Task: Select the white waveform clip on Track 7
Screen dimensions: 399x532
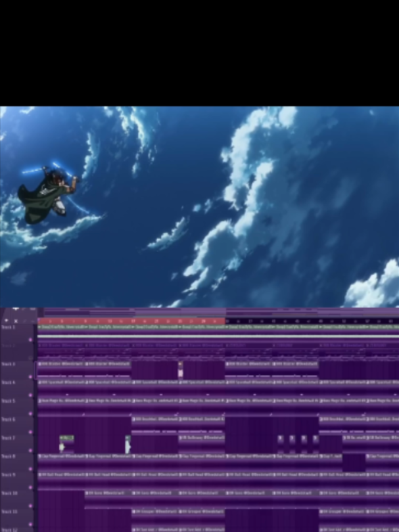Action: 128,445
